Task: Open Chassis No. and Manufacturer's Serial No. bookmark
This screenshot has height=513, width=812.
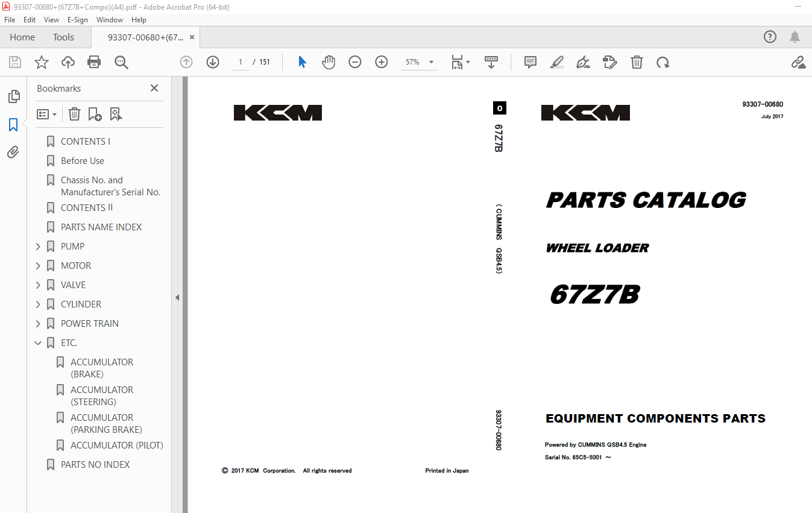Action: [x=110, y=186]
